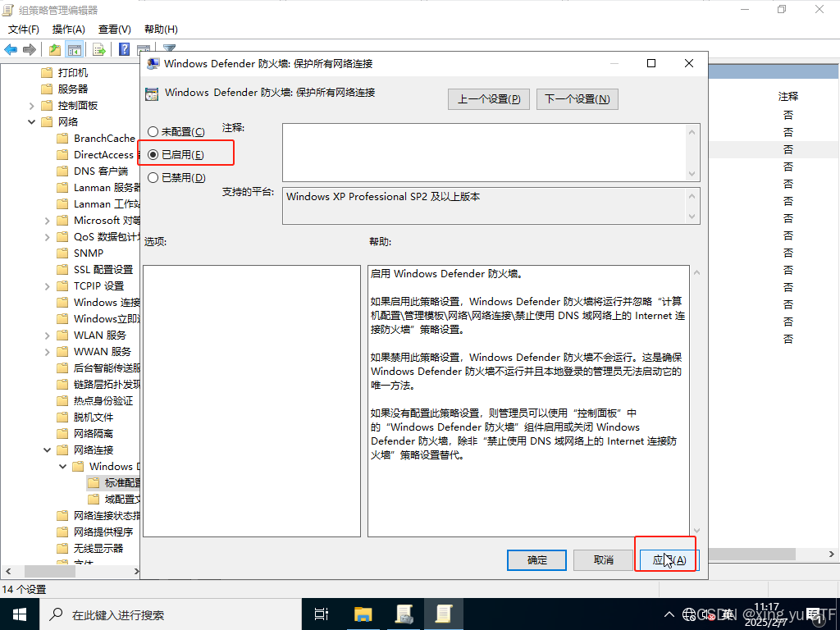Click the export list toolbar icon

coord(99,49)
